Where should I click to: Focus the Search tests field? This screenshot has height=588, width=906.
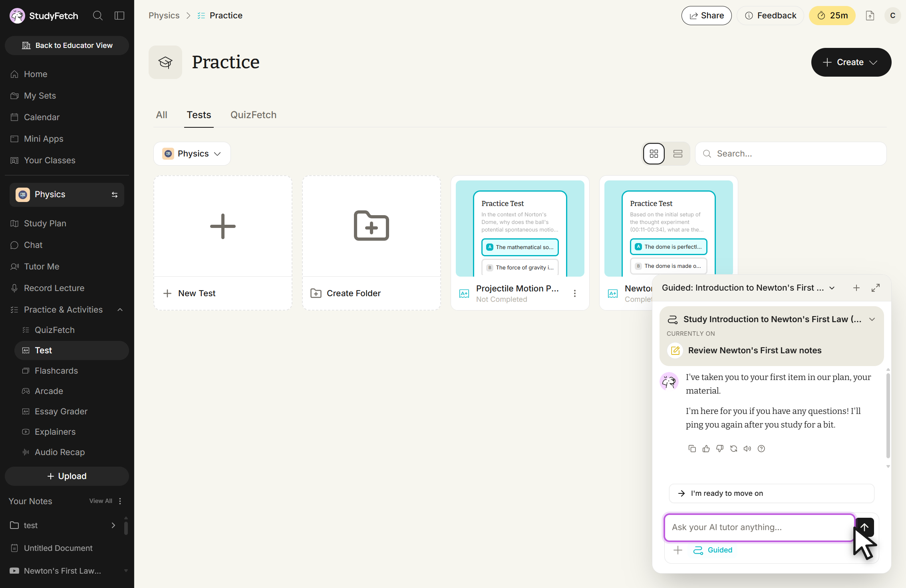pos(791,154)
